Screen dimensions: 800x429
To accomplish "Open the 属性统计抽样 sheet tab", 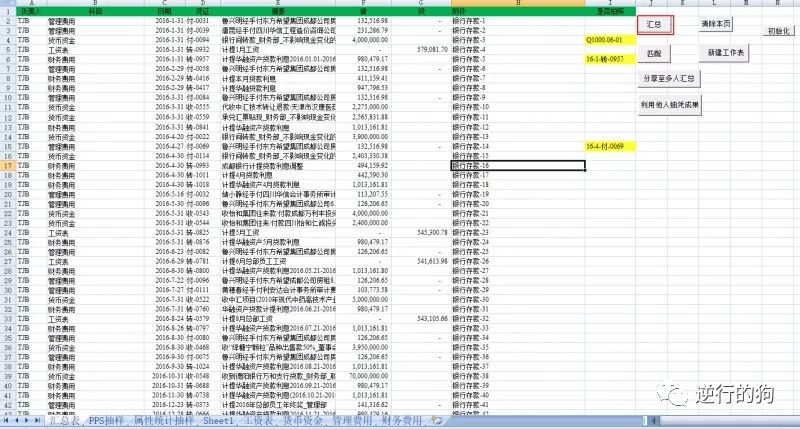I will (x=164, y=421).
